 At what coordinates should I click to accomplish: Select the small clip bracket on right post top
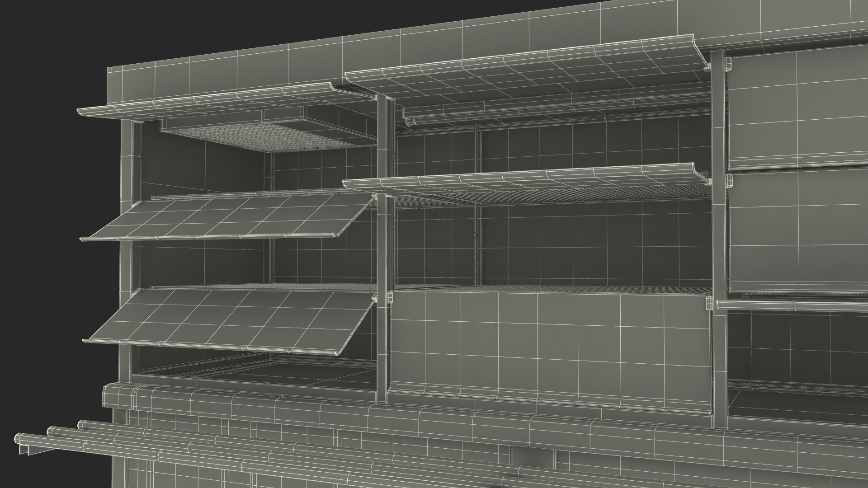[727, 64]
